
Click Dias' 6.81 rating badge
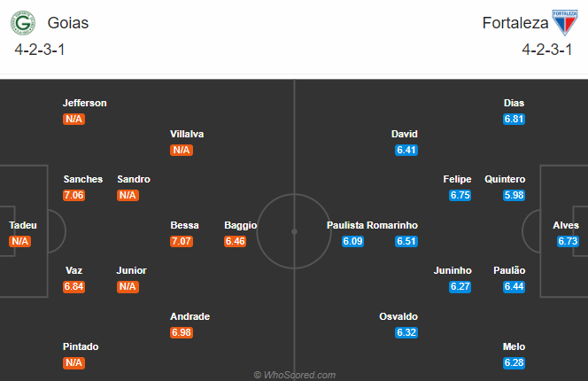tap(514, 119)
